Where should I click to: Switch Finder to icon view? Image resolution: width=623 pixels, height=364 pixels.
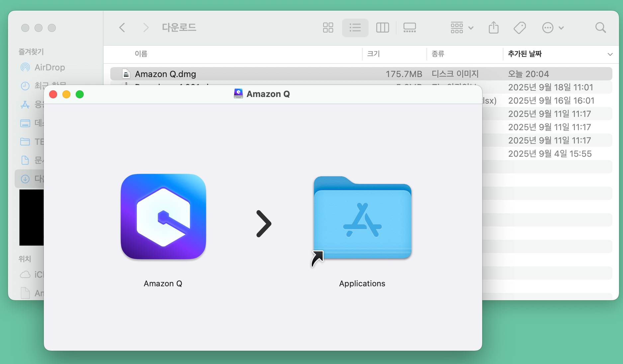pyautogui.click(x=328, y=28)
